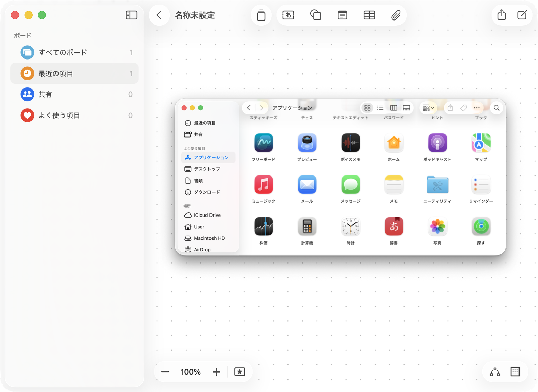Screen dimensions: 538x392
Task: Toggle the Freeform sidebar panel icon
Action: click(131, 15)
